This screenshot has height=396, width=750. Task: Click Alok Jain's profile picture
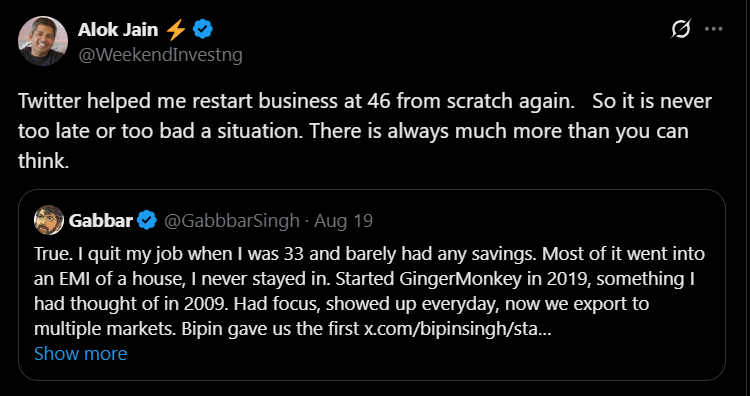(x=43, y=41)
